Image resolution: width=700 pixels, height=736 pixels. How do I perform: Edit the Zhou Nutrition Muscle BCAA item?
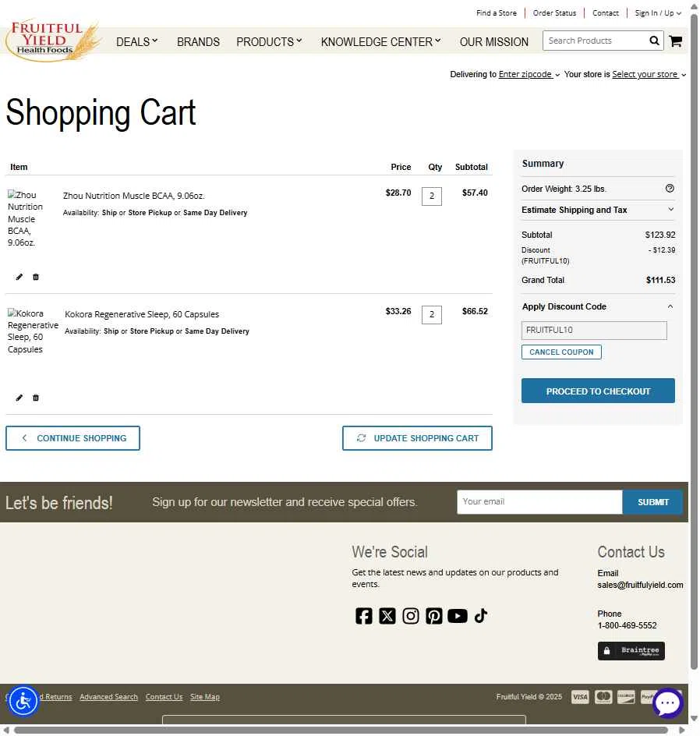click(19, 277)
